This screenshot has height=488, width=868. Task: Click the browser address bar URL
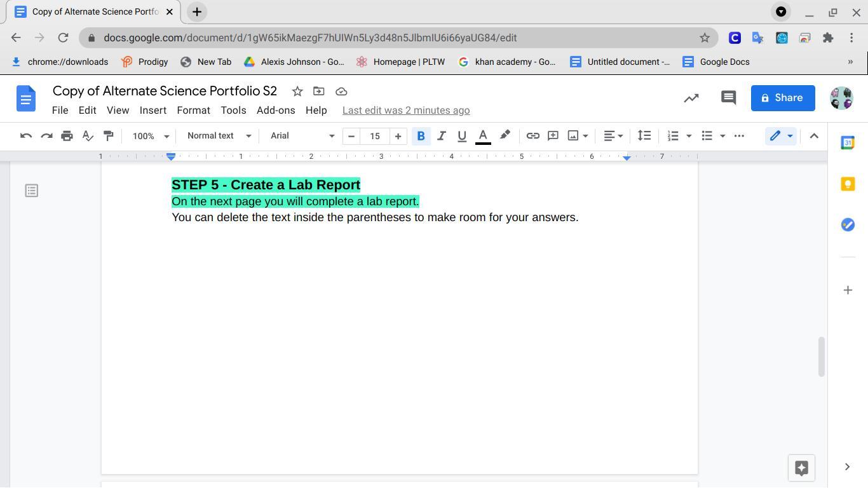click(310, 38)
